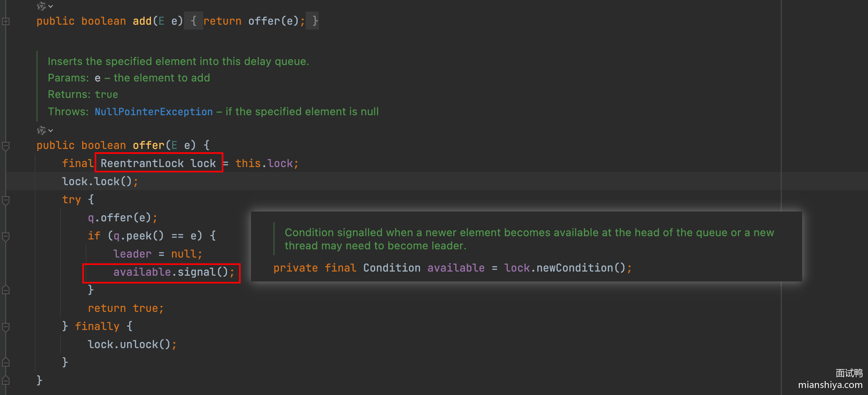Image resolution: width=868 pixels, height=395 pixels.
Task: Click the fold end marker at offer method's closing brace
Action: coord(6,380)
